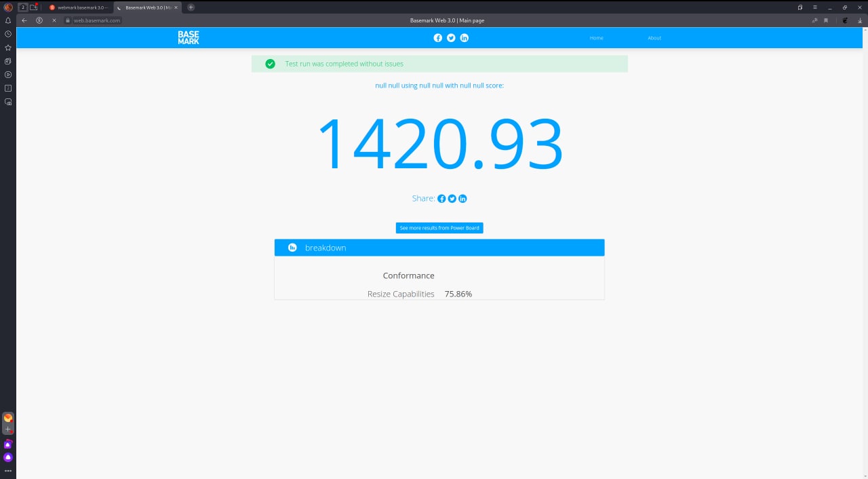
Task: Click the Resize Capabilities label
Action: tap(401, 294)
